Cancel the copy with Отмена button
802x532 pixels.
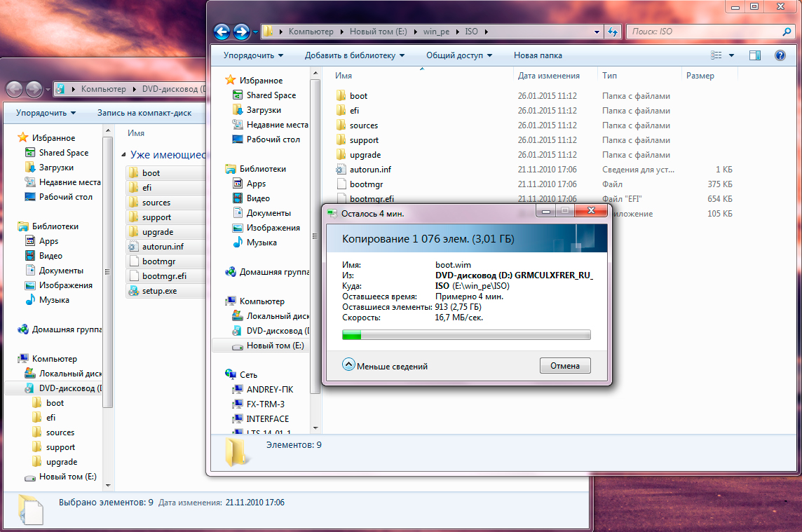564,366
